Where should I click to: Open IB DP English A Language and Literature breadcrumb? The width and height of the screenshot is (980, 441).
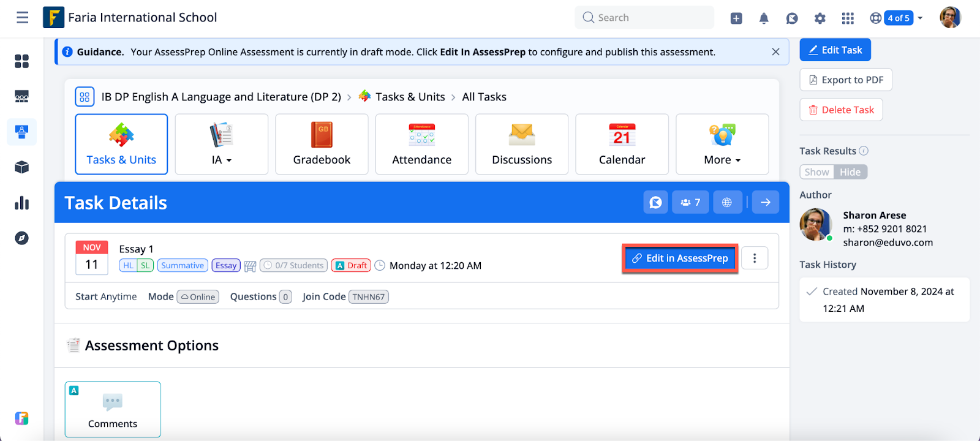221,97
